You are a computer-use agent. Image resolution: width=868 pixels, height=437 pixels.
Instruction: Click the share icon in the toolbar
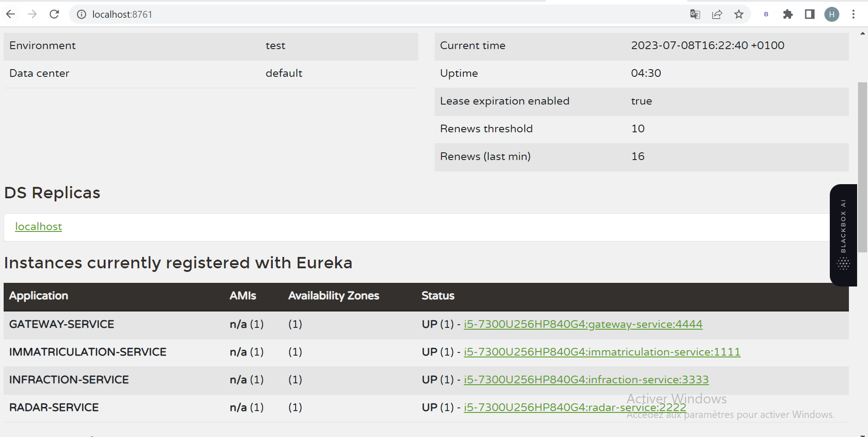(x=717, y=14)
